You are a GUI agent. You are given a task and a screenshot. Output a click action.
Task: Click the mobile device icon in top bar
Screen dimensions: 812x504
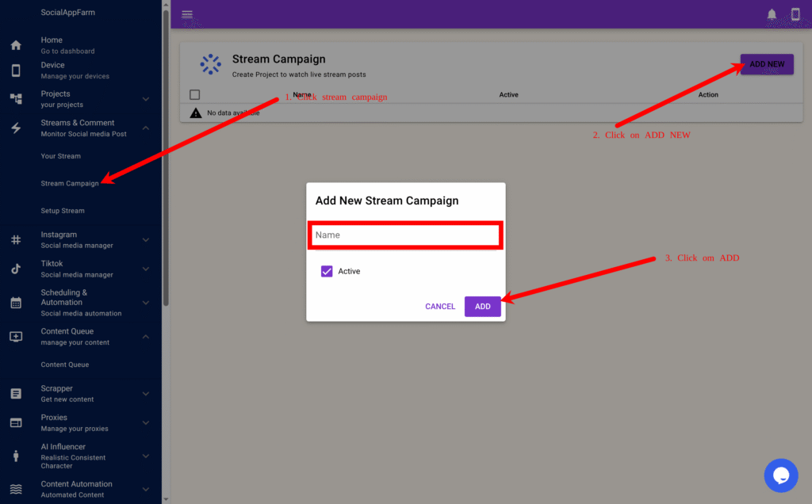pyautogui.click(x=795, y=14)
